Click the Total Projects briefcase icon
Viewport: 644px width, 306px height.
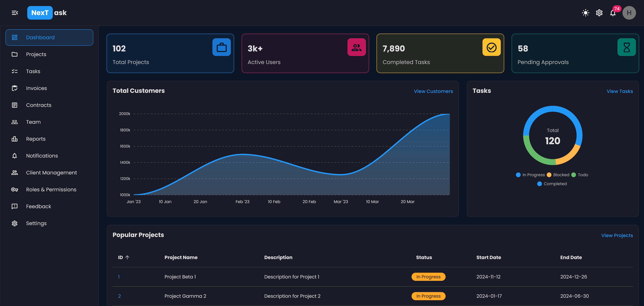click(222, 47)
